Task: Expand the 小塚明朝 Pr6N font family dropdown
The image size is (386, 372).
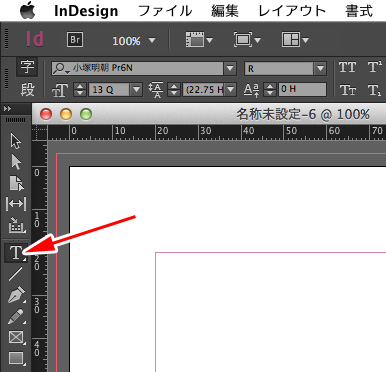Action: click(230, 68)
